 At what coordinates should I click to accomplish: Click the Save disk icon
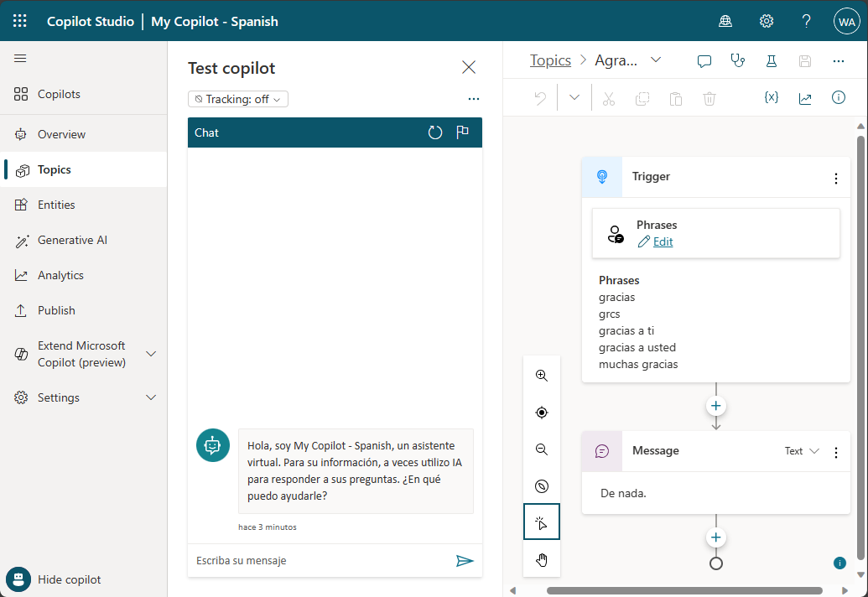point(805,61)
